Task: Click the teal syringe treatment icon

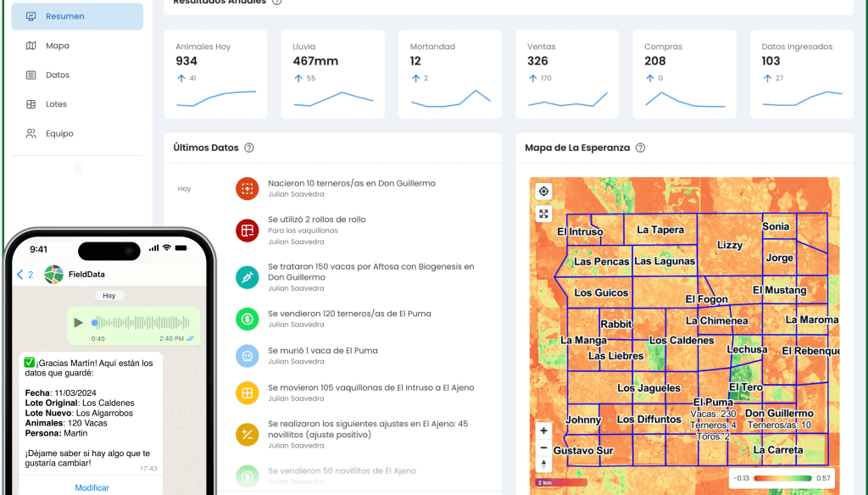Action: point(247,277)
